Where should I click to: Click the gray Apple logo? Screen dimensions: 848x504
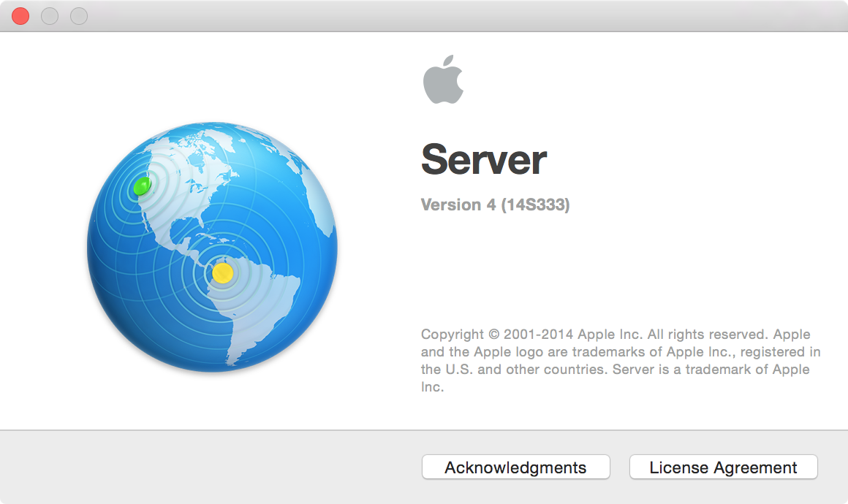point(444,80)
